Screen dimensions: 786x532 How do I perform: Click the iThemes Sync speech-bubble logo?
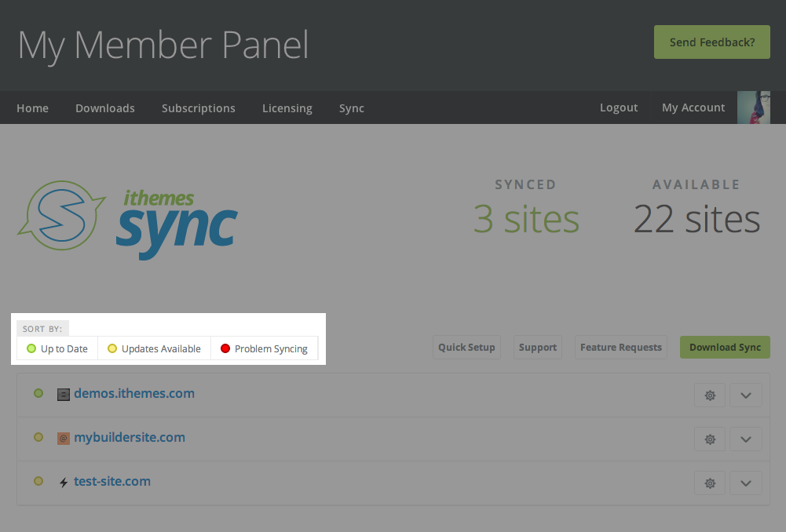point(62,216)
